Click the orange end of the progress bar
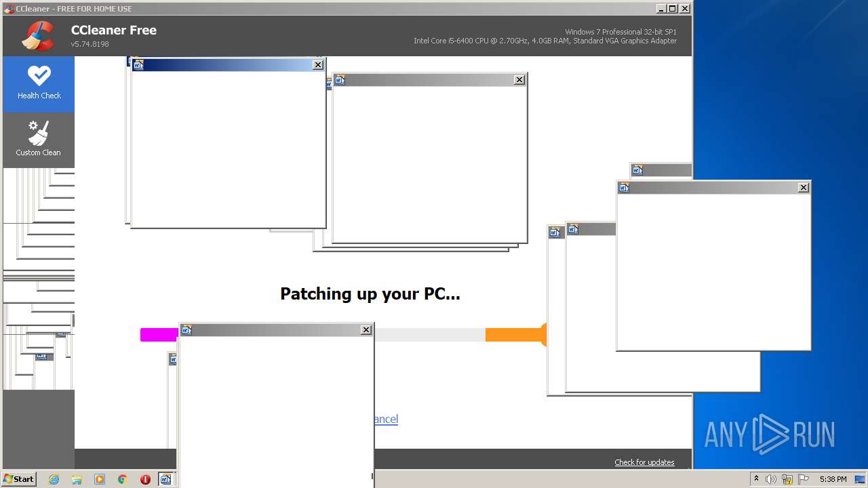 coord(516,334)
